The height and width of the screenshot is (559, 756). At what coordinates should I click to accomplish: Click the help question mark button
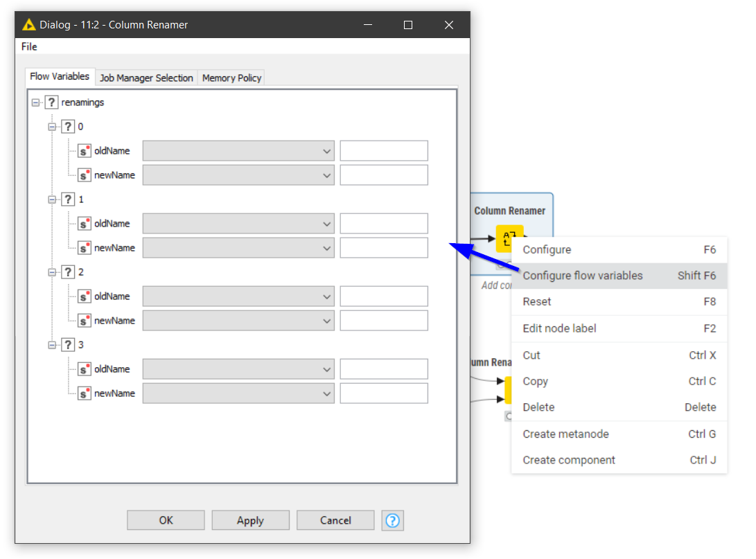point(392,520)
